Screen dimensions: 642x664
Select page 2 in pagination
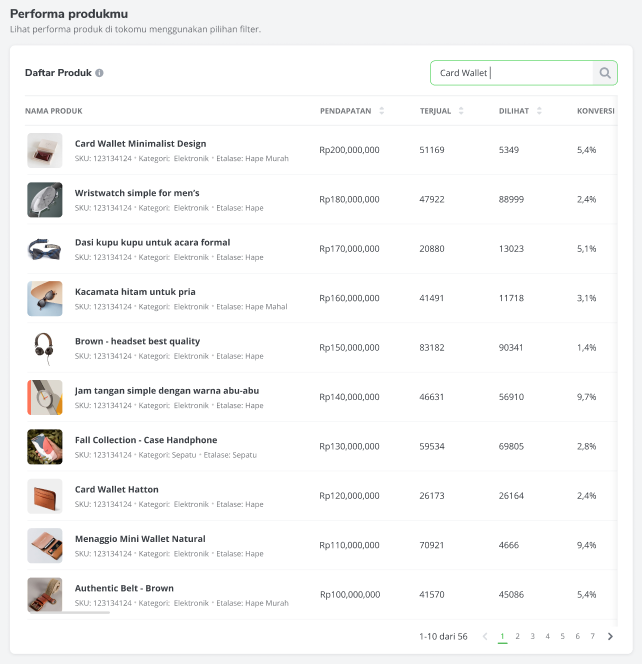(x=517, y=636)
